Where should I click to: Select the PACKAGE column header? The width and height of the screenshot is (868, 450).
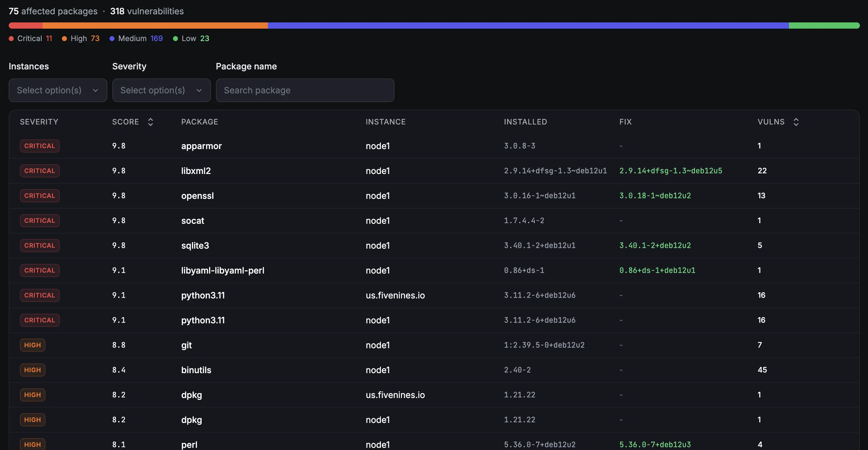pyautogui.click(x=199, y=122)
